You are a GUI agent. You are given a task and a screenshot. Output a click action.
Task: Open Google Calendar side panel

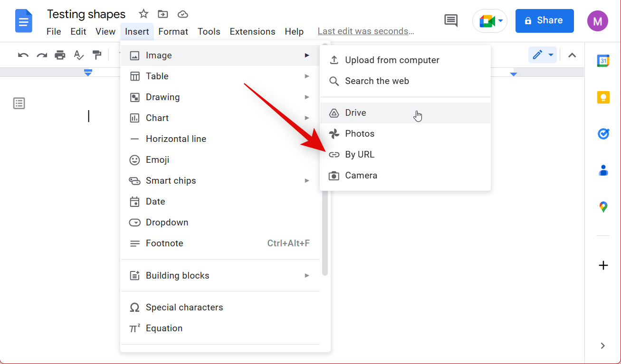click(603, 61)
